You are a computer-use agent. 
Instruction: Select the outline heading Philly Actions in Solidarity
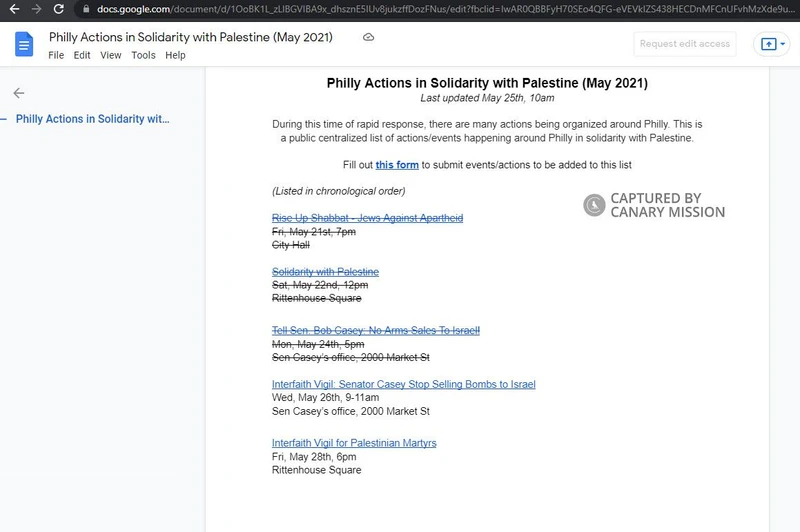pyautogui.click(x=92, y=119)
